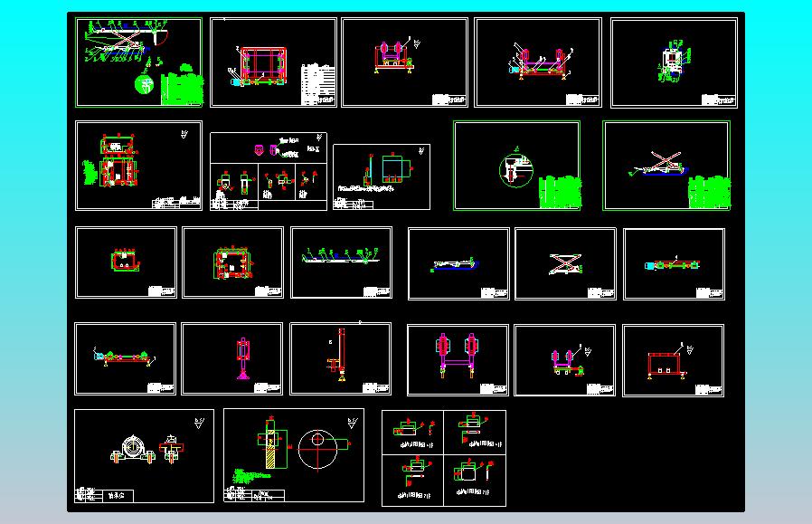The height and width of the screenshot is (524, 812).
Task: Open the sheet with the green and white upright assembly
Action: pos(674,62)
